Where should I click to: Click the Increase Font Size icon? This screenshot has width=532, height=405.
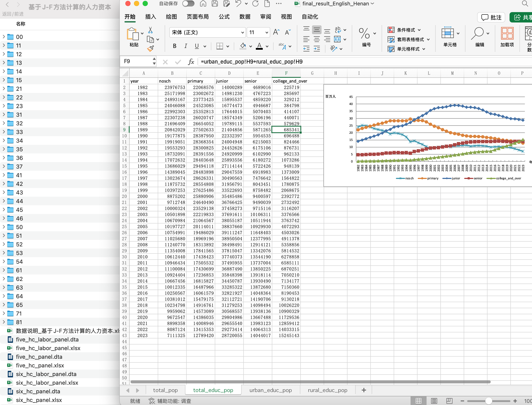[276, 32]
